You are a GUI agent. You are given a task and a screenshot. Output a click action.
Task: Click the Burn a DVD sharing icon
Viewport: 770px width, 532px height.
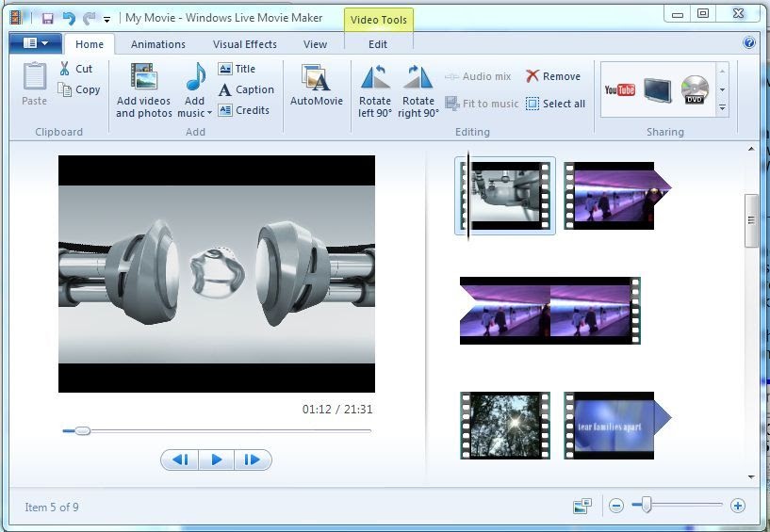click(695, 89)
